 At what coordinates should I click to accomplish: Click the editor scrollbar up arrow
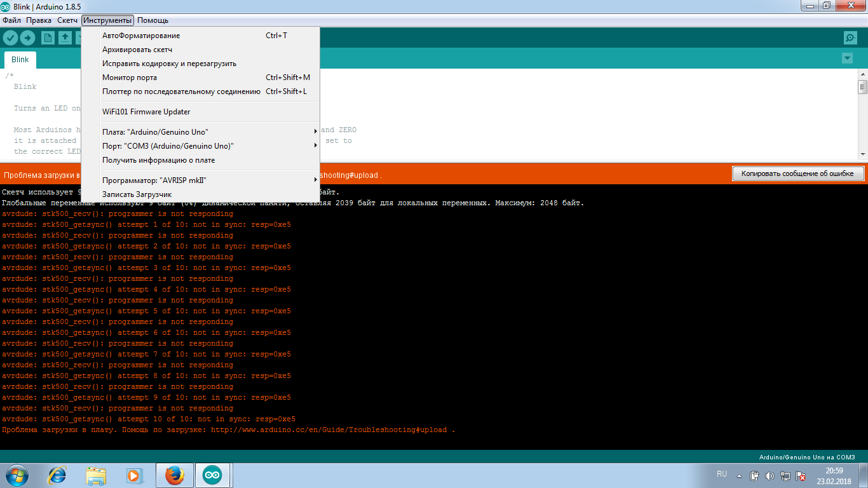click(862, 74)
